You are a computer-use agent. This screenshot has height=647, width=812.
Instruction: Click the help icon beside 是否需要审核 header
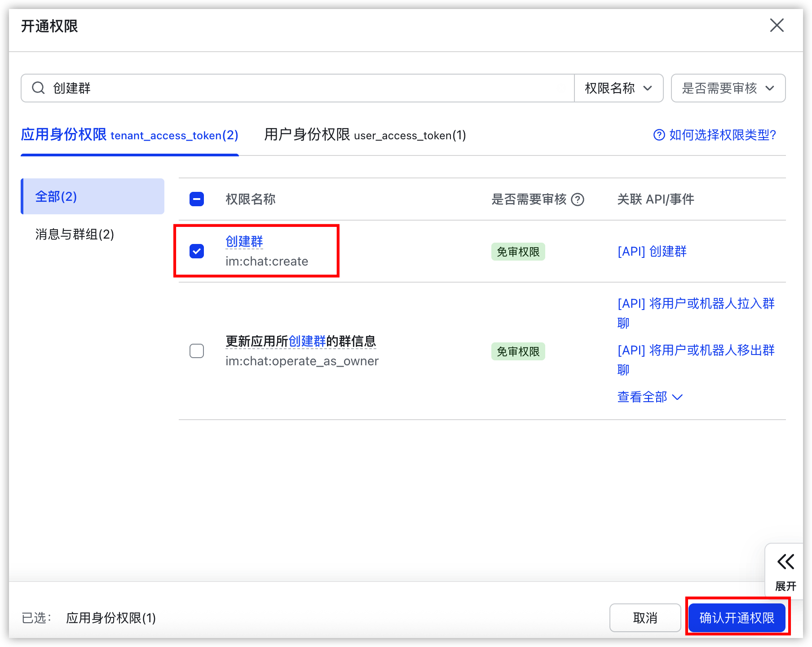(578, 199)
